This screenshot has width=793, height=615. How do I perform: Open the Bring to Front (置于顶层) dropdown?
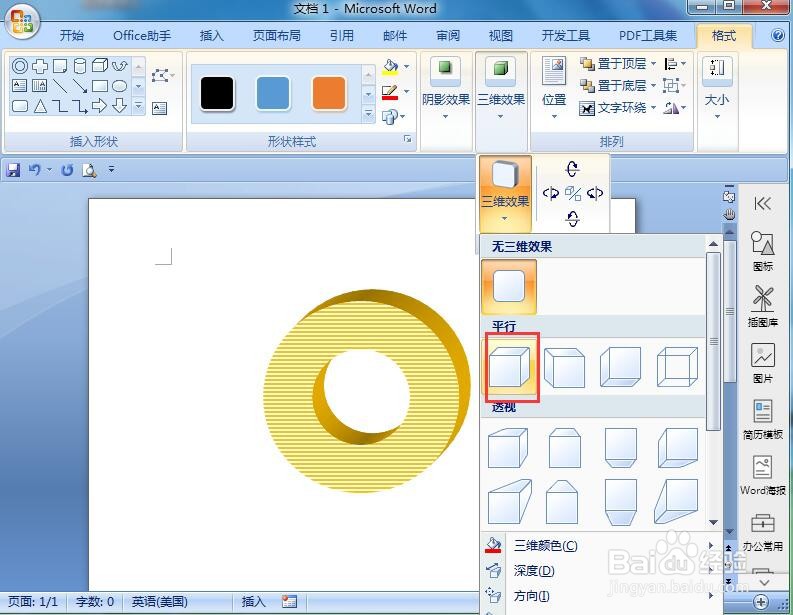(618, 64)
